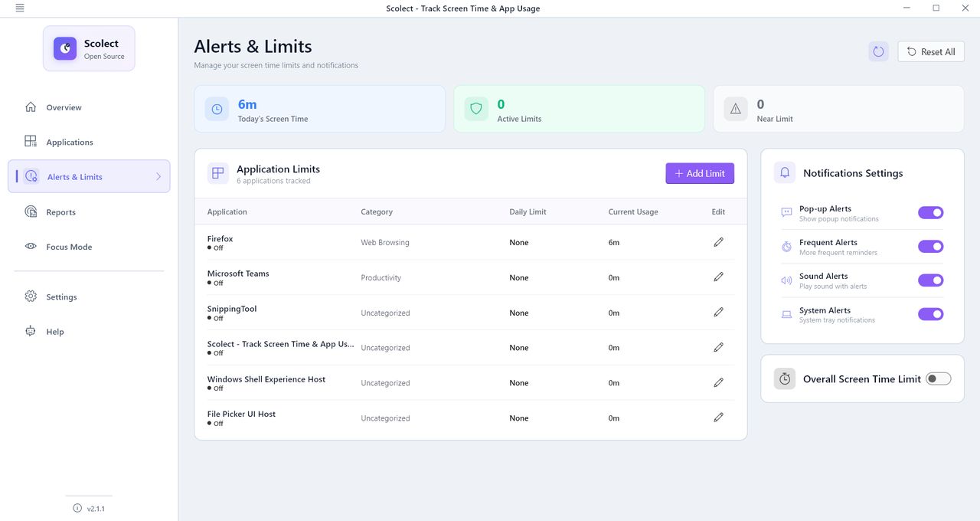Expand the Alerts & Limits chevron arrow
The width and height of the screenshot is (980, 521).
[x=158, y=176]
